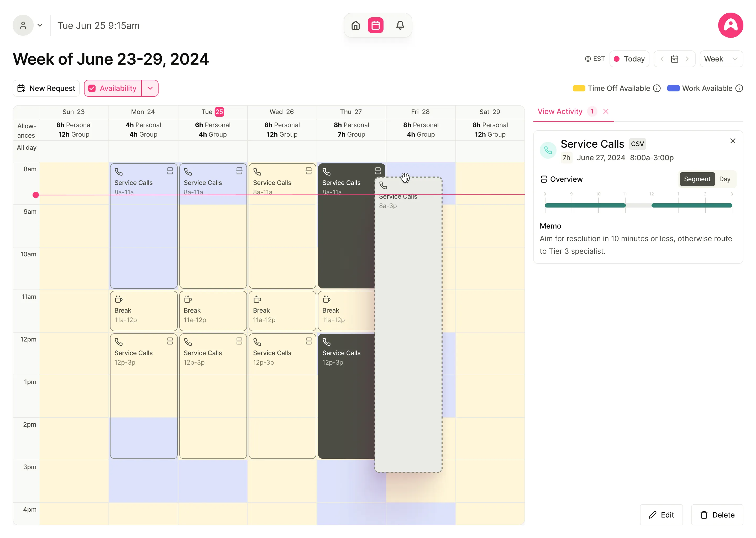This screenshot has width=756, height=538.
Task: Click the home navigation icon
Action: point(356,25)
